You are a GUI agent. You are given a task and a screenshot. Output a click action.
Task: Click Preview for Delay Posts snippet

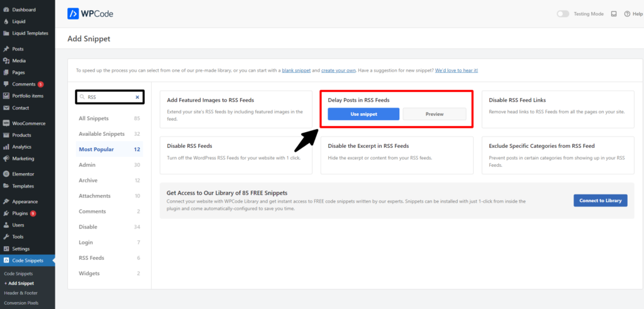tap(435, 115)
